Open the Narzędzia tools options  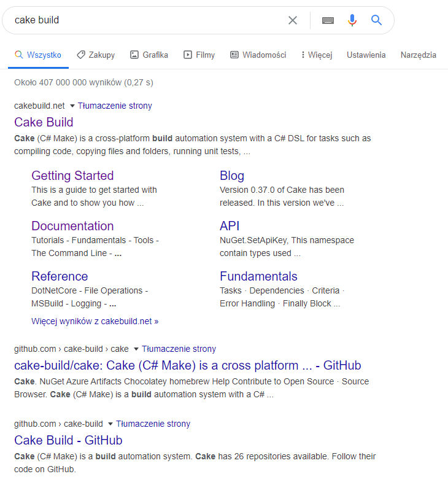pos(418,55)
